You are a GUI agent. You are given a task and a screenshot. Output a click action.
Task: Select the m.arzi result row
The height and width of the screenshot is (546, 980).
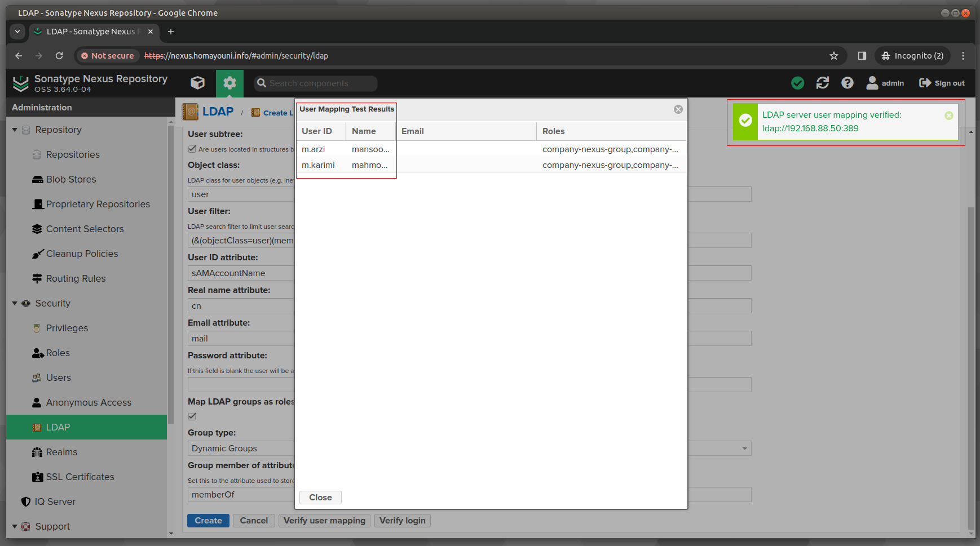[491, 149]
